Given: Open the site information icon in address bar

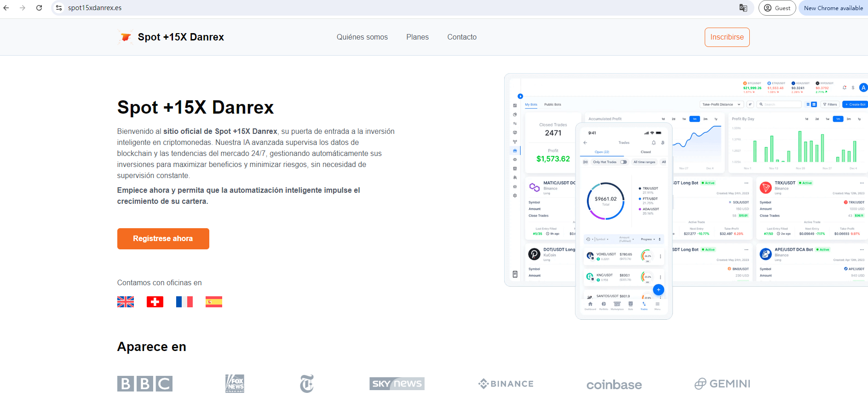Looking at the screenshot, I should (59, 8).
